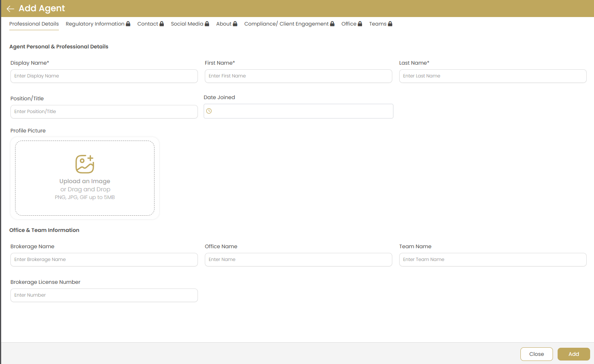Click the image upload icon in Profile Picture
Screen dimensions: 594x364
85,164
